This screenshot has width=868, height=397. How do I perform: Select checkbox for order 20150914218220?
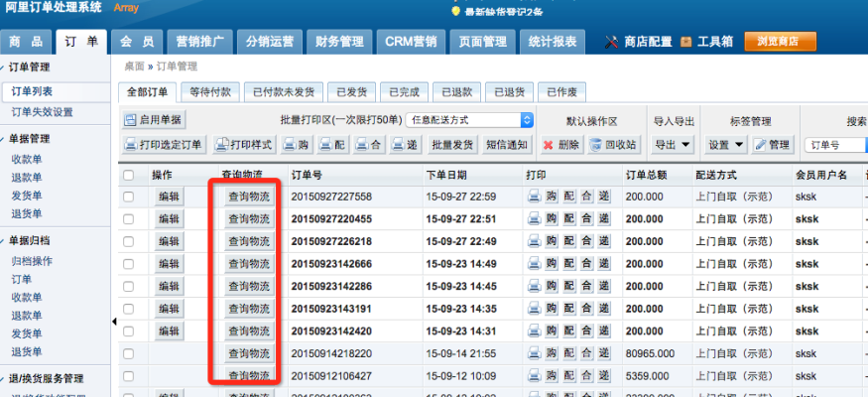tap(128, 353)
